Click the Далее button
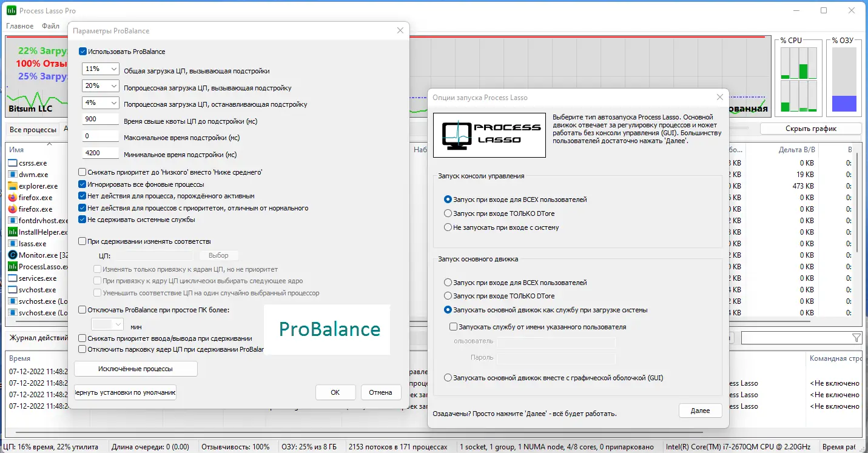 (700, 411)
